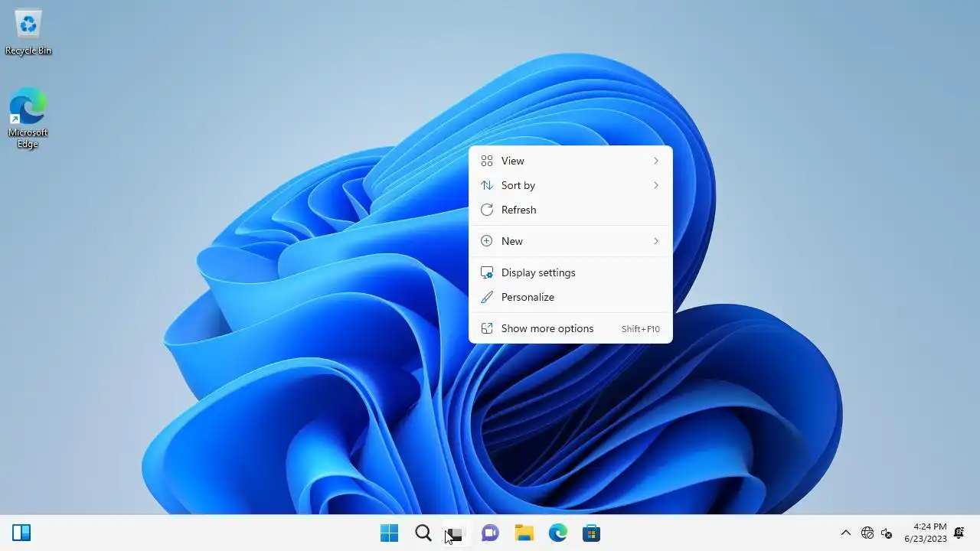Show hidden system tray icons

845,533
